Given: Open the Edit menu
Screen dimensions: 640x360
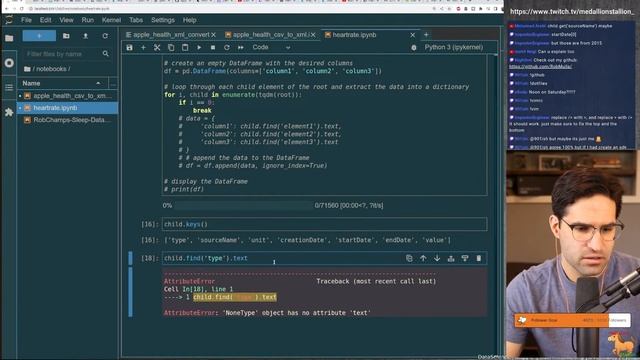Looking at the screenshot, I should (45, 20).
